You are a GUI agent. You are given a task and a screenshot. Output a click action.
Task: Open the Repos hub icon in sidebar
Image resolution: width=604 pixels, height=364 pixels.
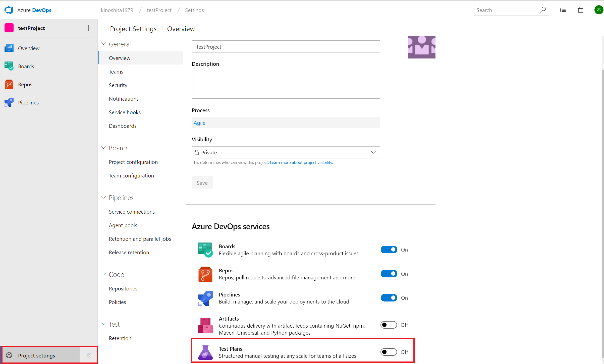[x=9, y=84]
